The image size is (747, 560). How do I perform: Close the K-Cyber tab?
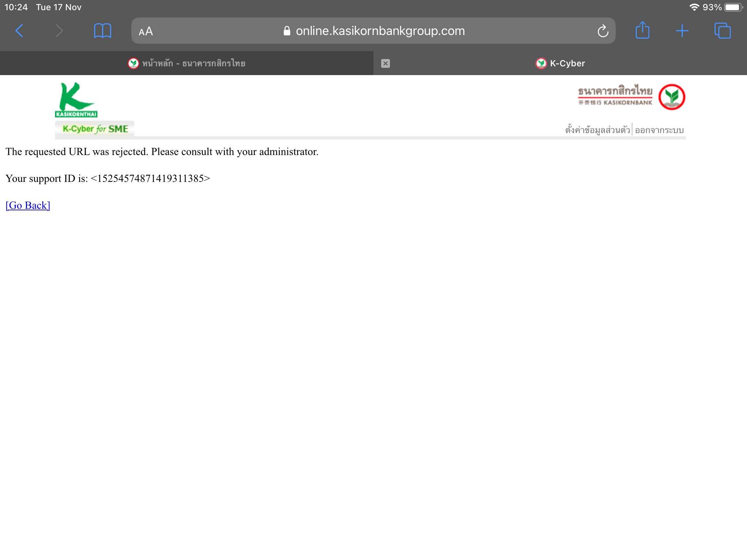(386, 63)
